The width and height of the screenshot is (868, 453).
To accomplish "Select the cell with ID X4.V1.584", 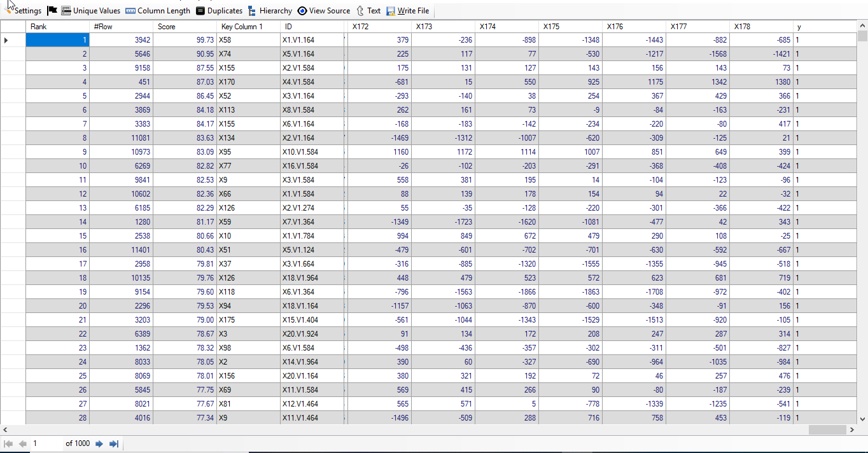I will pos(312,82).
